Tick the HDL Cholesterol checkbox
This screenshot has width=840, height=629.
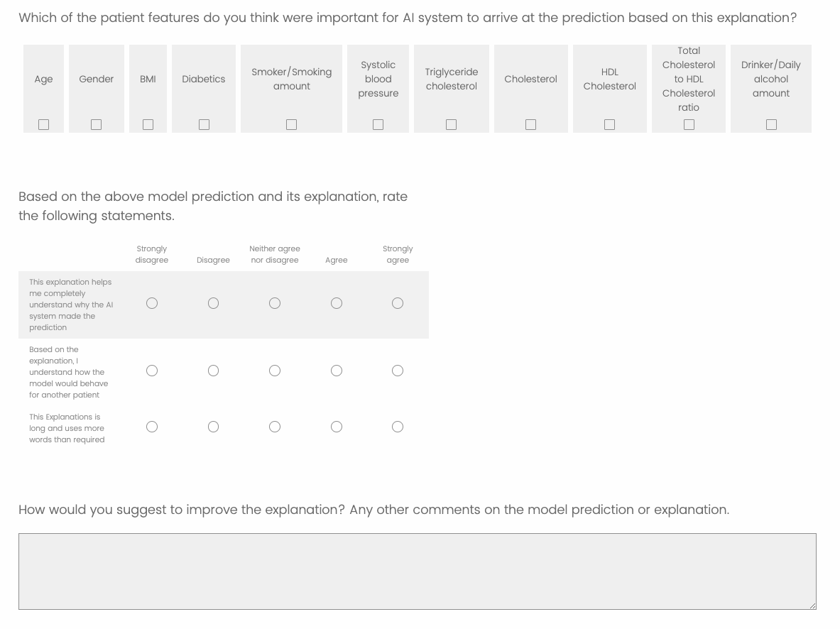click(609, 124)
